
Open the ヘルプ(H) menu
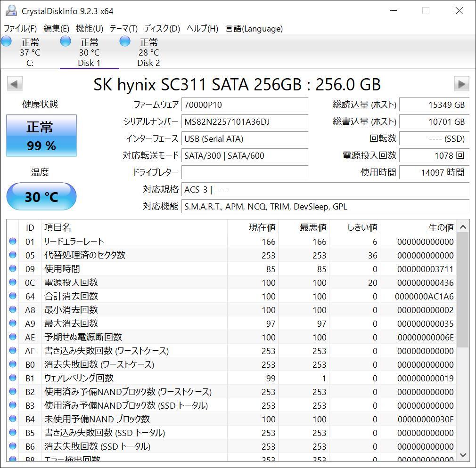[203, 29]
